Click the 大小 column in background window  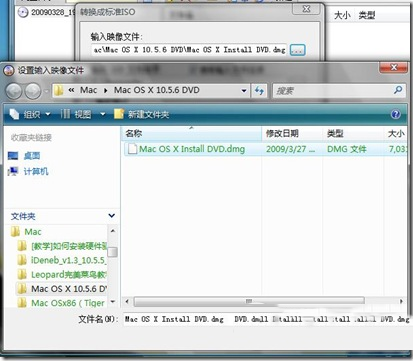[342, 15]
